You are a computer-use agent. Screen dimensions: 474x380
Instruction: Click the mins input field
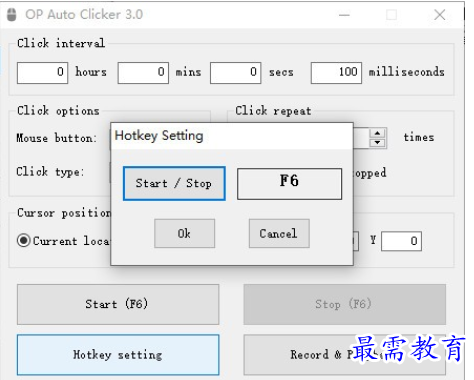click(143, 72)
